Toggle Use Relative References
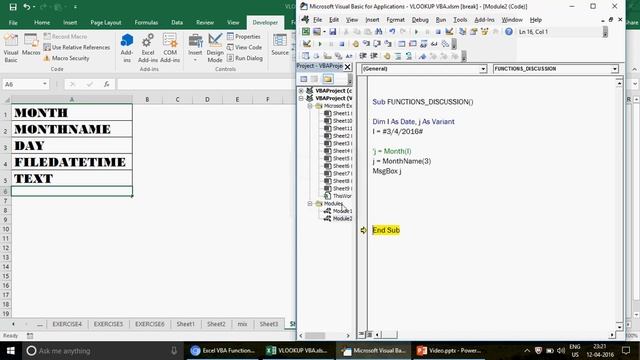Image resolution: width=640 pixels, height=360 pixels. [x=77, y=47]
